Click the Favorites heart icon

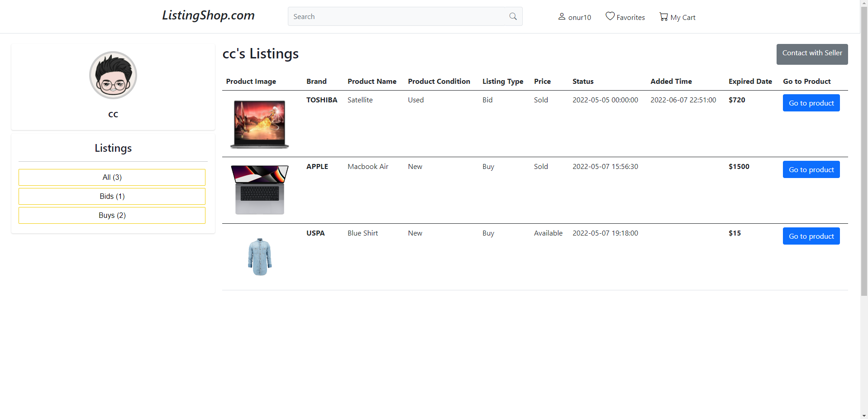click(x=610, y=16)
